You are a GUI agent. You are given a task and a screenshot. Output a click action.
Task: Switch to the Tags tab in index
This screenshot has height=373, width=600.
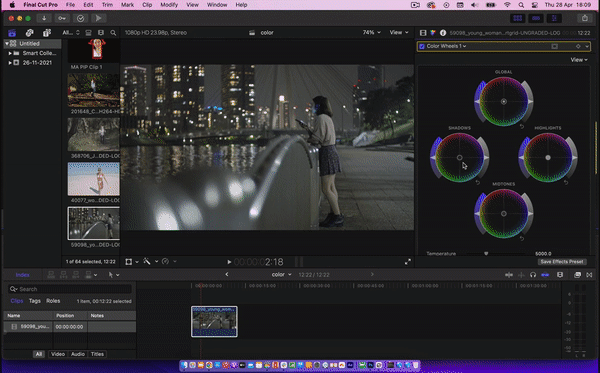tap(34, 301)
